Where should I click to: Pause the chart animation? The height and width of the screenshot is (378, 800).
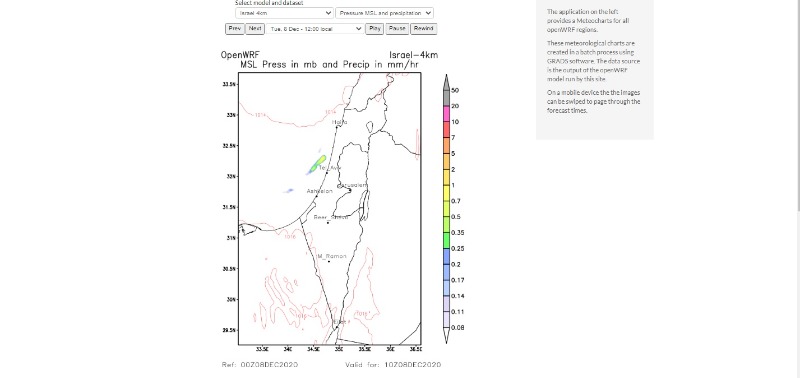397,29
